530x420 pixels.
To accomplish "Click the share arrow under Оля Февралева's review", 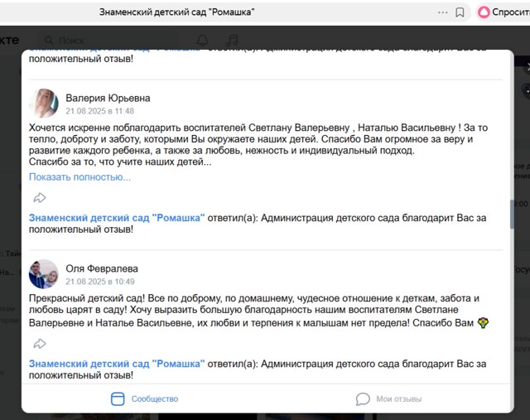I will click(x=40, y=344).
